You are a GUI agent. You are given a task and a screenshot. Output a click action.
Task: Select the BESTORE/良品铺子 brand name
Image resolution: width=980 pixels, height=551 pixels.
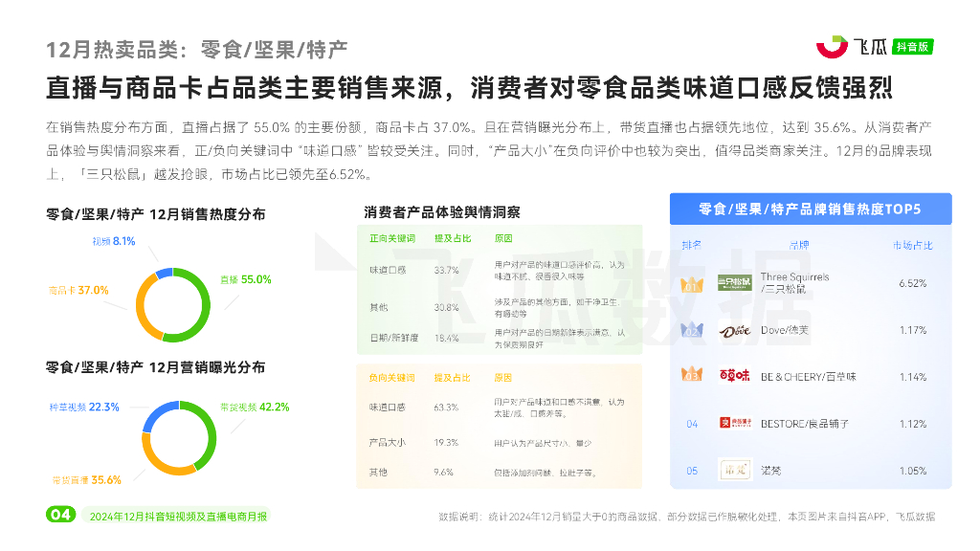click(804, 424)
